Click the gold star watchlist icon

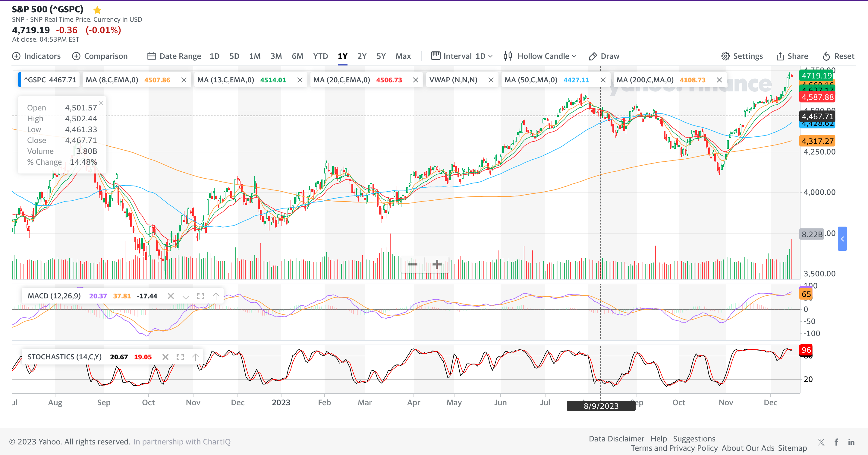97,10
